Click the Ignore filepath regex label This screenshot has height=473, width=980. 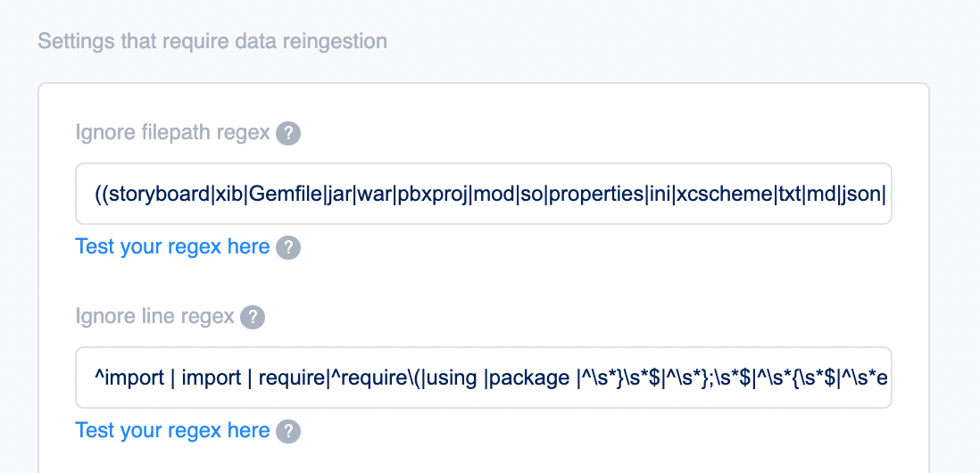click(172, 132)
